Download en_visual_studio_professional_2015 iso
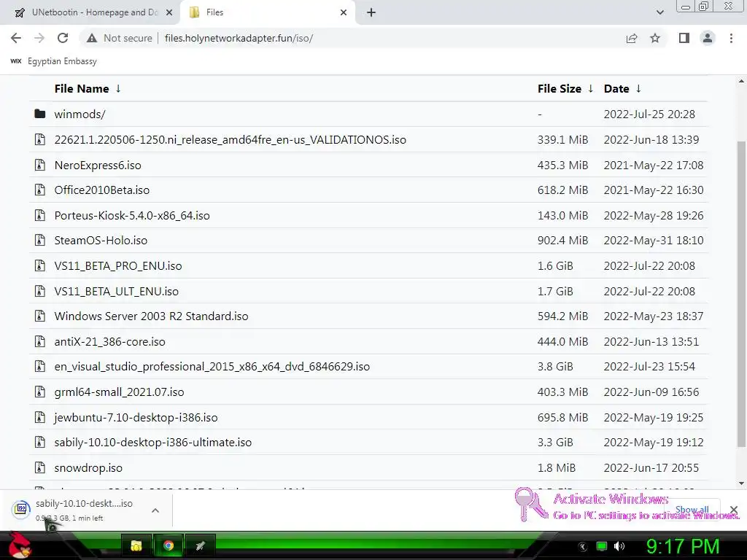Screen dimensions: 747x560 212,367
